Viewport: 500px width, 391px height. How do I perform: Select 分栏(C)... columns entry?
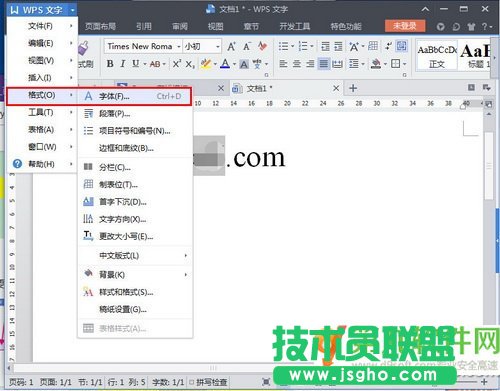coord(135,167)
